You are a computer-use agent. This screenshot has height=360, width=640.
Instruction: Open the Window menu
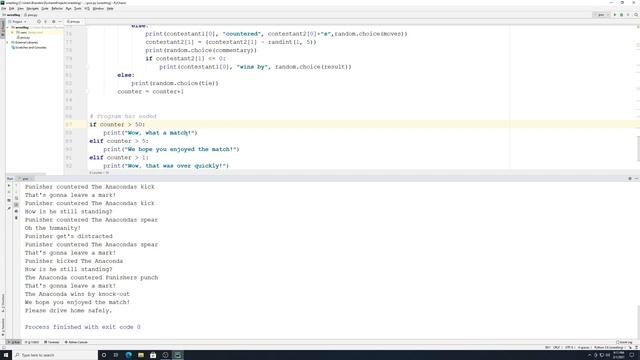(98, 9)
